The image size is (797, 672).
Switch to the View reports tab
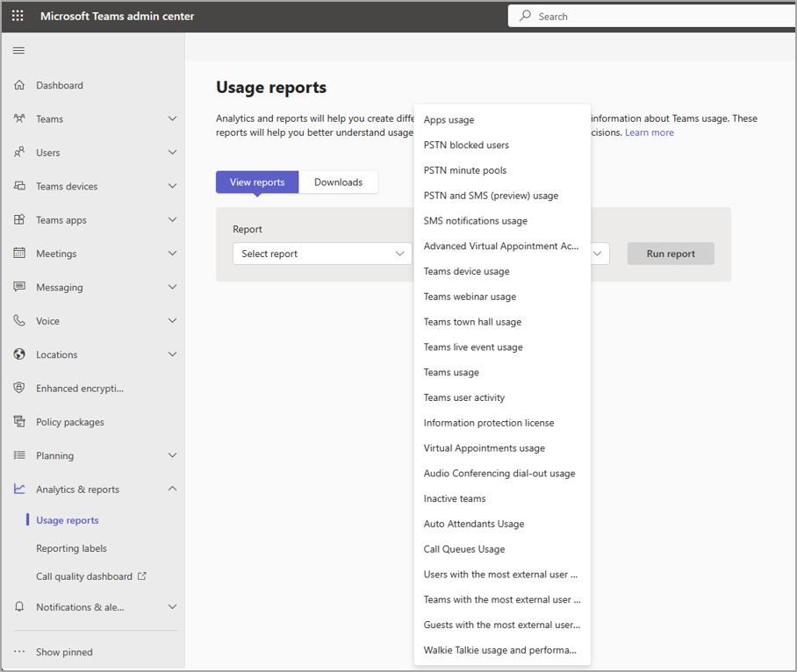pyautogui.click(x=257, y=182)
